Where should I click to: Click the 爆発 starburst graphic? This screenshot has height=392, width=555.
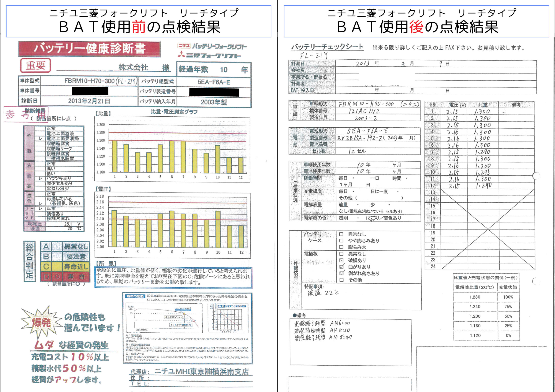41,322
